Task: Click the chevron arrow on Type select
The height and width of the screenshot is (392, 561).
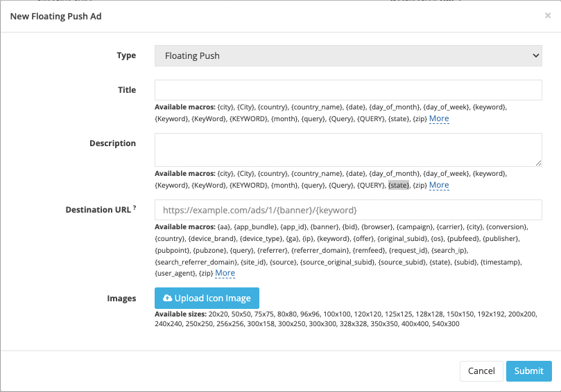Action: pyautogui.click(x=535, y=55)
